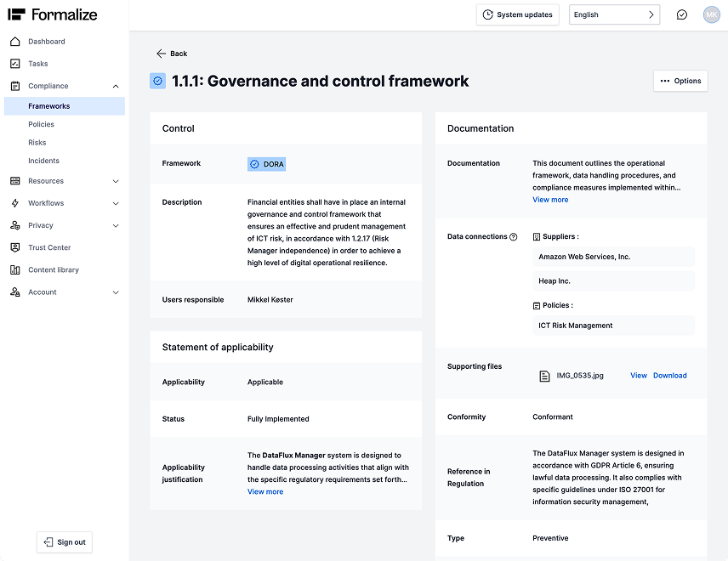Click the Data connections help question mark icon
Image resolution: width=728 pixels, height=561 pixels.
(x=513, y=236)
